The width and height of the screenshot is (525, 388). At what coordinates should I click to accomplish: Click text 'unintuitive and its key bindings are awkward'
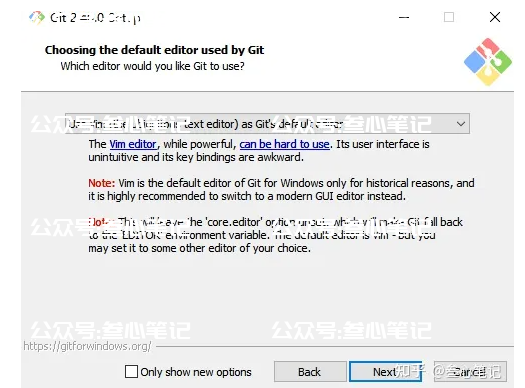click(195, 157)
